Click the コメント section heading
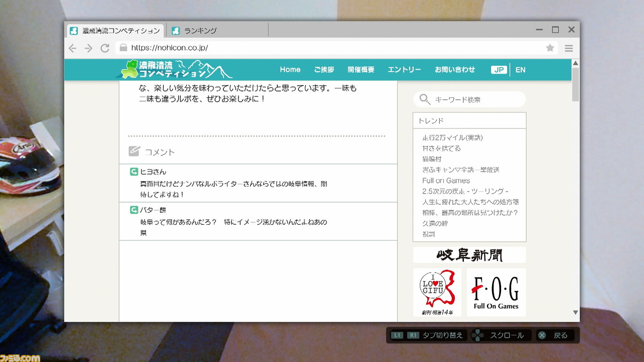The height and width of the screenshot is (362, 644). [x=159, y=152]
